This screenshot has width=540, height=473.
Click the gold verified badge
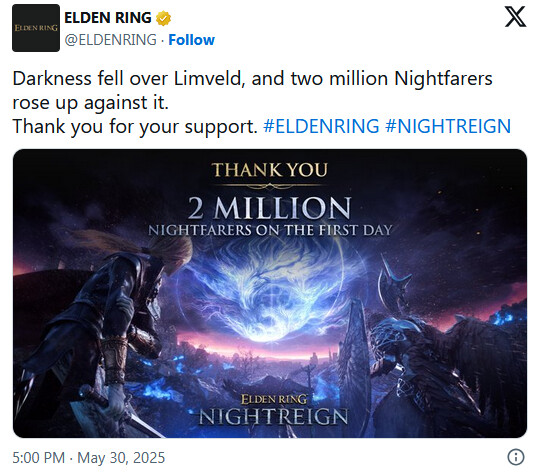tap(163, 18)
